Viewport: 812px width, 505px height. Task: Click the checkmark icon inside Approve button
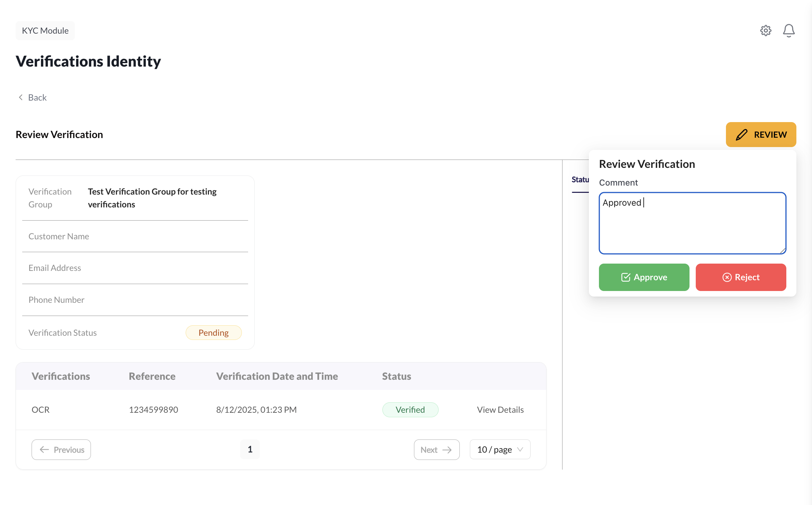625,277
